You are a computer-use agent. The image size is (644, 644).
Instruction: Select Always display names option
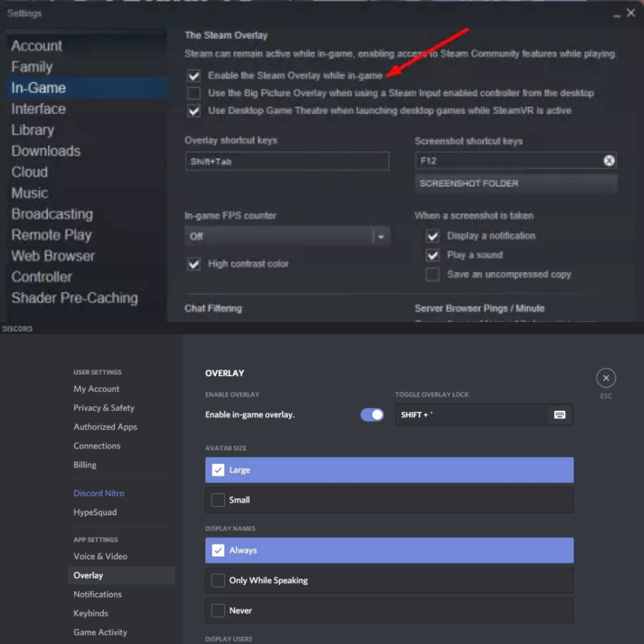pyautogui.click(x=389, y=550)
